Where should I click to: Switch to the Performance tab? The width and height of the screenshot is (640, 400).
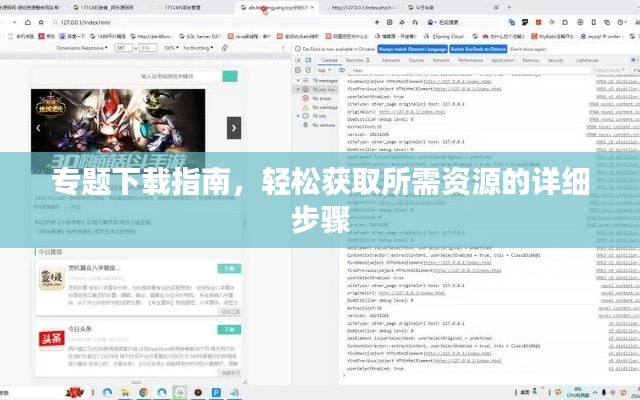[470, 60]
